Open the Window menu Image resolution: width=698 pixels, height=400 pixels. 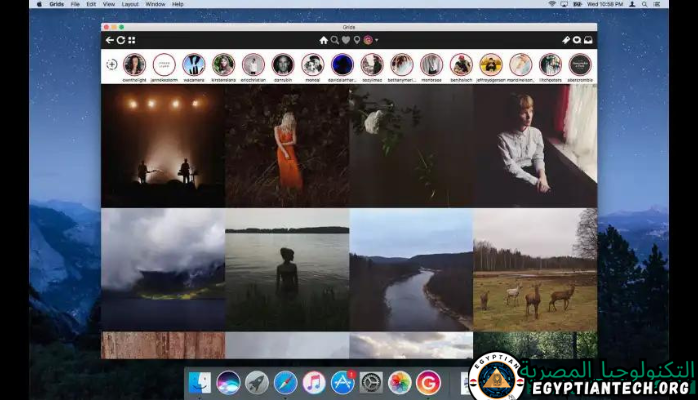pyautogui.click(x=155, y=4)
